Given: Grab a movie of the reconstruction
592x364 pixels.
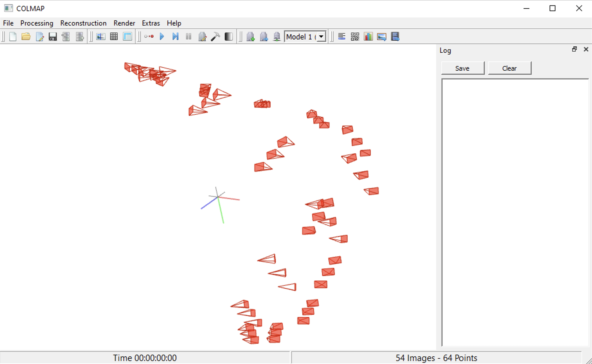Looking at the screenshot, I should 395,36.
